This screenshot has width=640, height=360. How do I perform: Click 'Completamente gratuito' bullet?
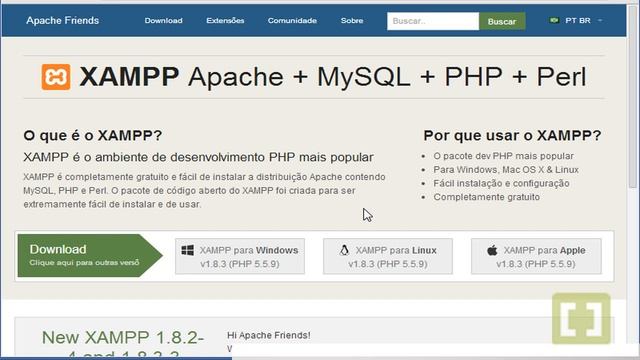coord(487,197)
